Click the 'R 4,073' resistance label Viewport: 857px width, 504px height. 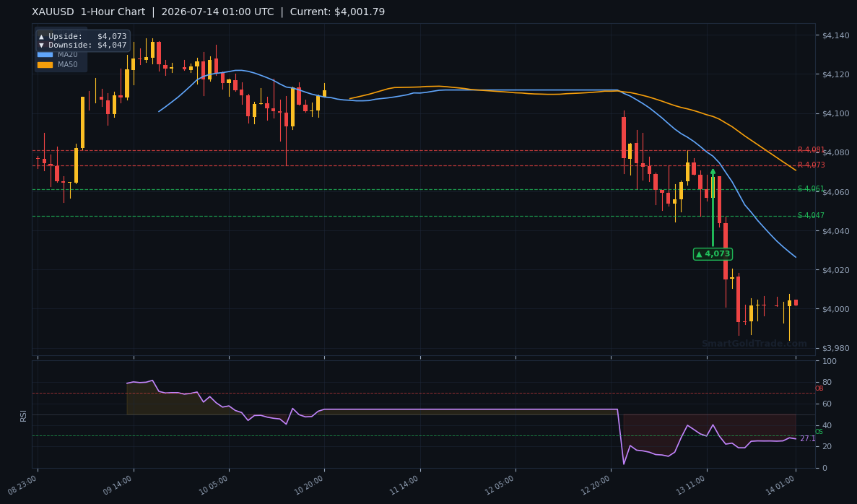tap(811, 165)
